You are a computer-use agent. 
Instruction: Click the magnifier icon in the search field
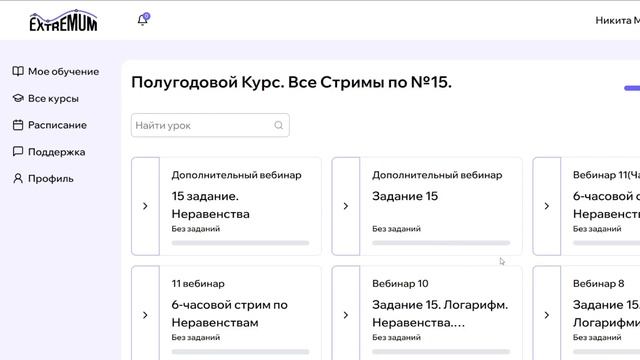pyautogui.click(x=279, y=125)
